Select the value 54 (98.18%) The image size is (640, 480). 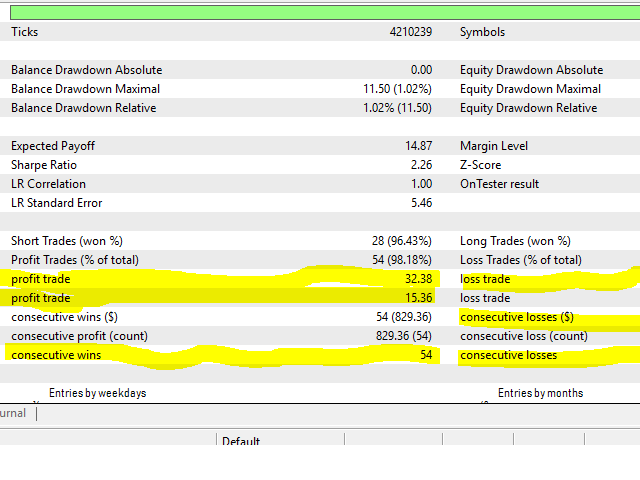point(402,260)
